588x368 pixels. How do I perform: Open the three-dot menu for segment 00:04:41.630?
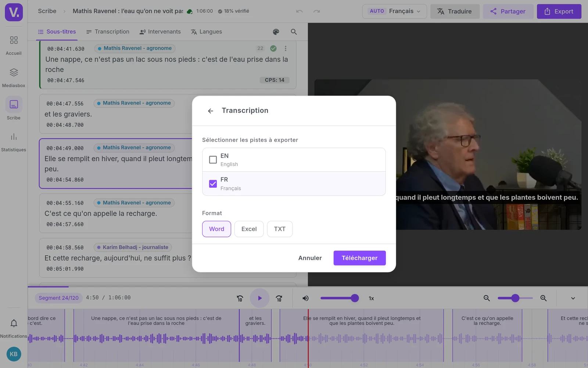click(x=285, y=48)
